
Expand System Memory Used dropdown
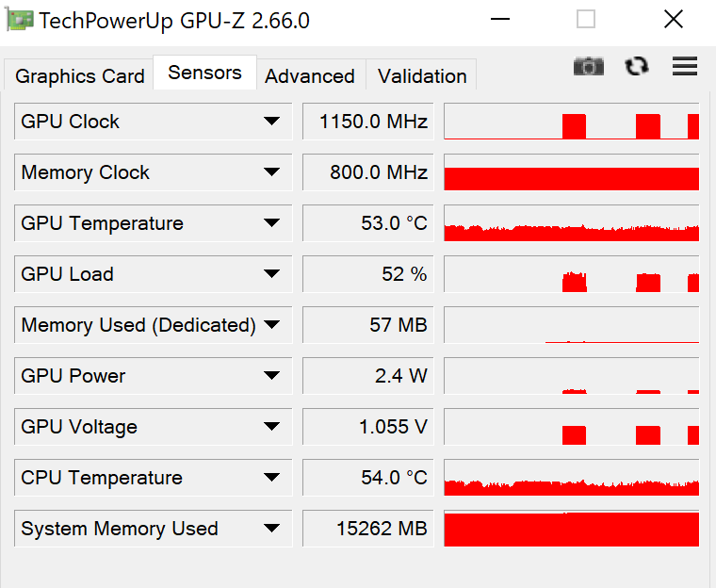click(x=271, y=529)
